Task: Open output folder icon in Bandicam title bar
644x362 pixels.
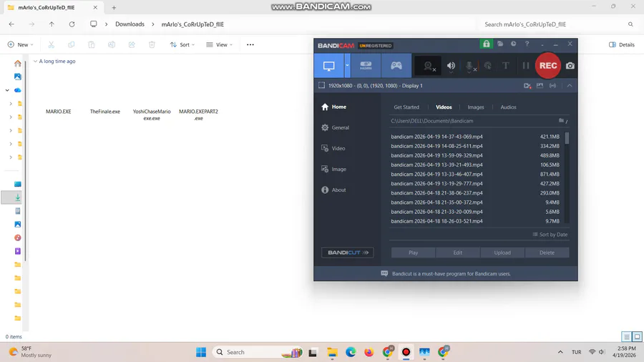Action: point(500,44)
